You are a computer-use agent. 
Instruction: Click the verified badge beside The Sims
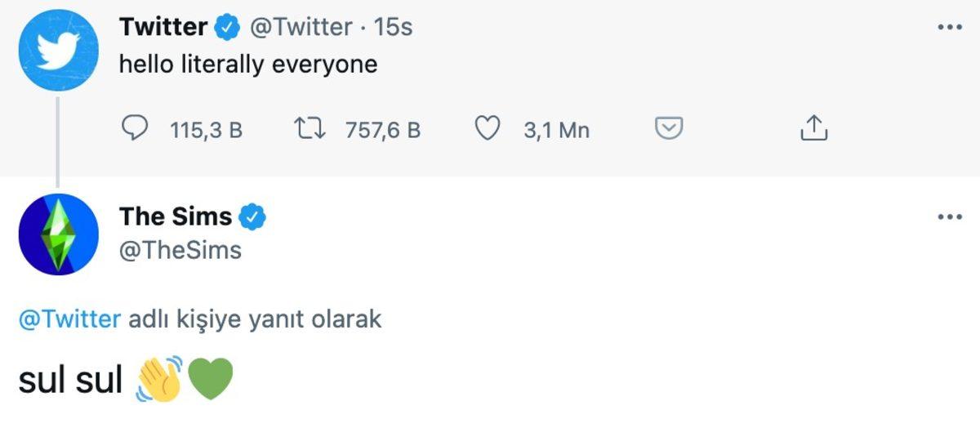[253, 217]
